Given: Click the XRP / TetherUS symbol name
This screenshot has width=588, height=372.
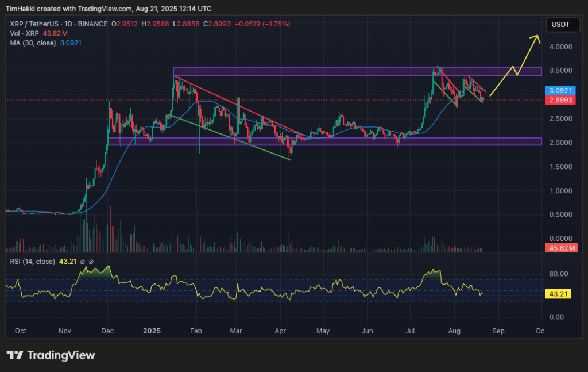Looking at the screenshot, I should [x=33, y=25].
